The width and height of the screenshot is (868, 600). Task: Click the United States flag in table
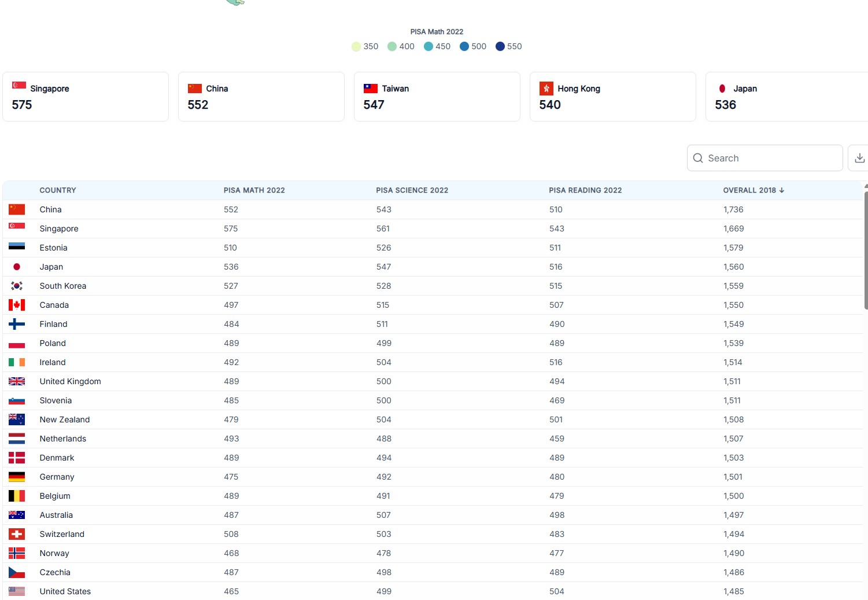[x=17, y=591]
